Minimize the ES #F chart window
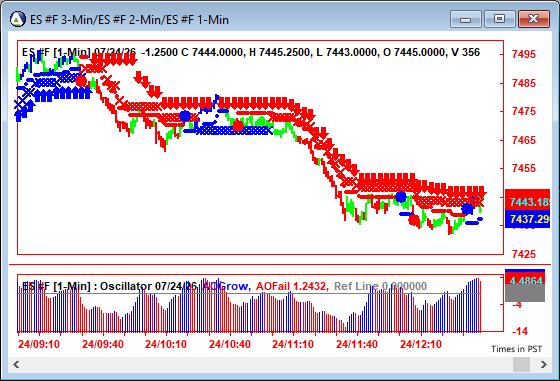Viewport: 560px width, 381px height. point(466,19)
